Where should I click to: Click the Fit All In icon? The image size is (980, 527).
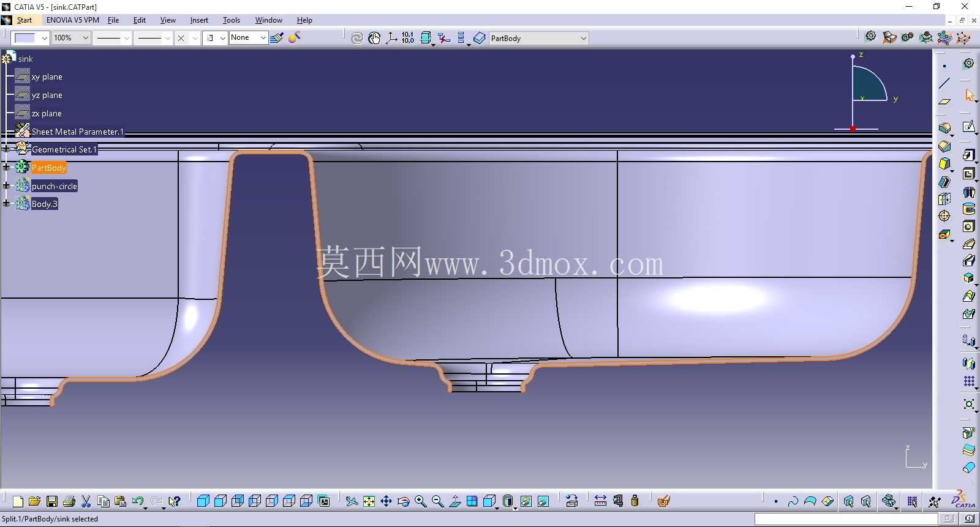(369, 501)
